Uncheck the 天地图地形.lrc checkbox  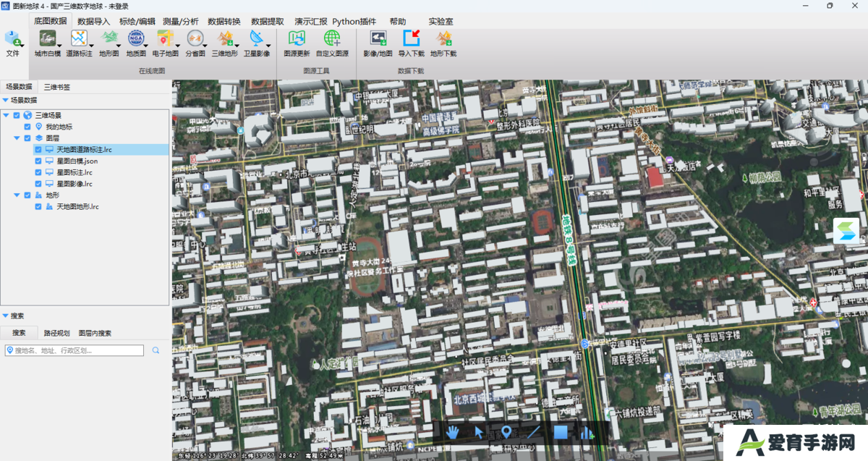tap(38, 207)
